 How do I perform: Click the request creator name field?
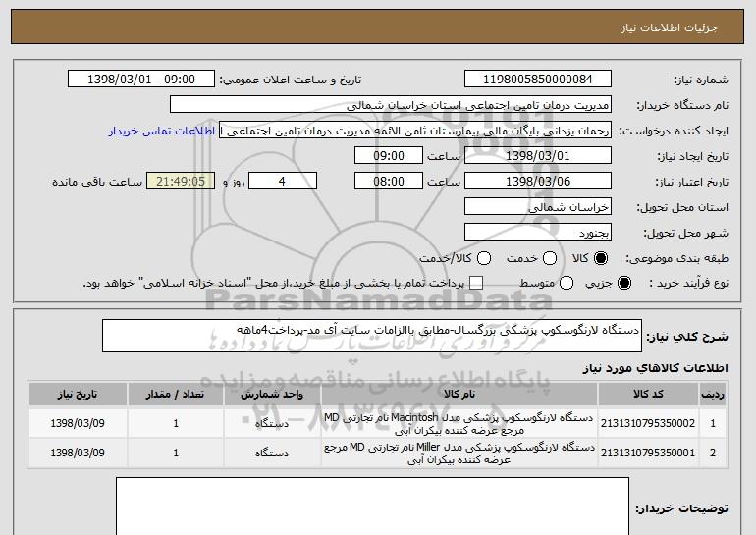(x=415, y=131)
